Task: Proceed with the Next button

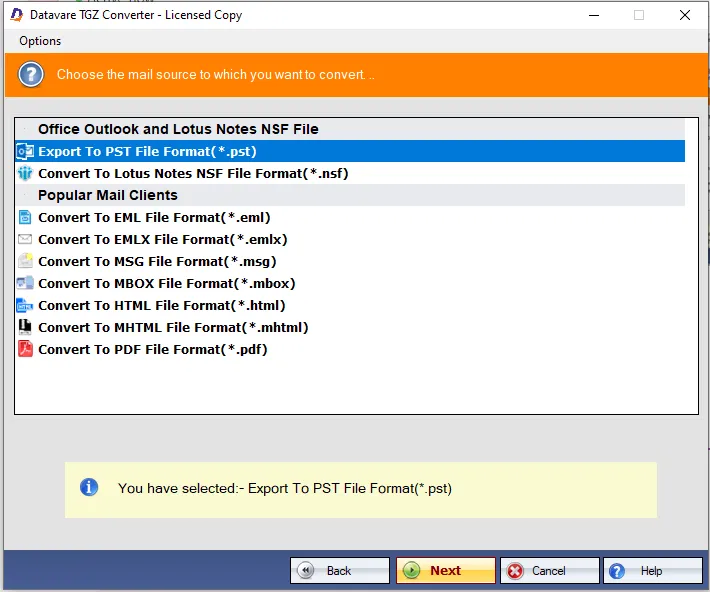Action: pyautogui.click(x=446, y=570)
